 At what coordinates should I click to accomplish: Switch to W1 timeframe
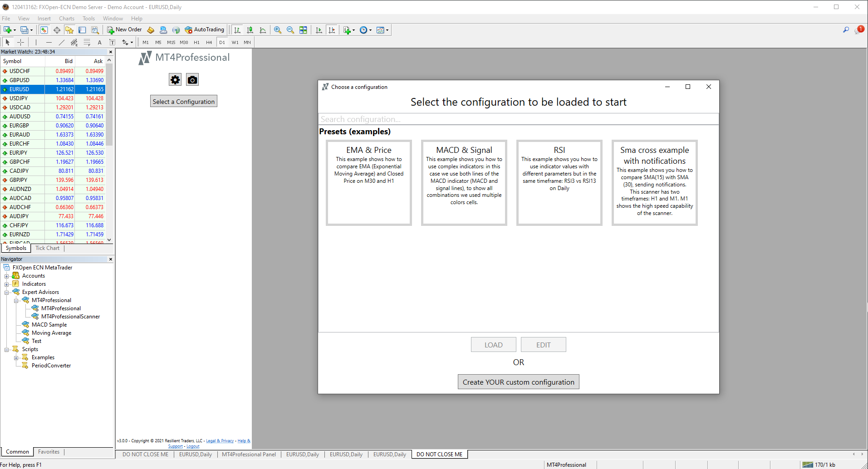click(x=235, y=42)
